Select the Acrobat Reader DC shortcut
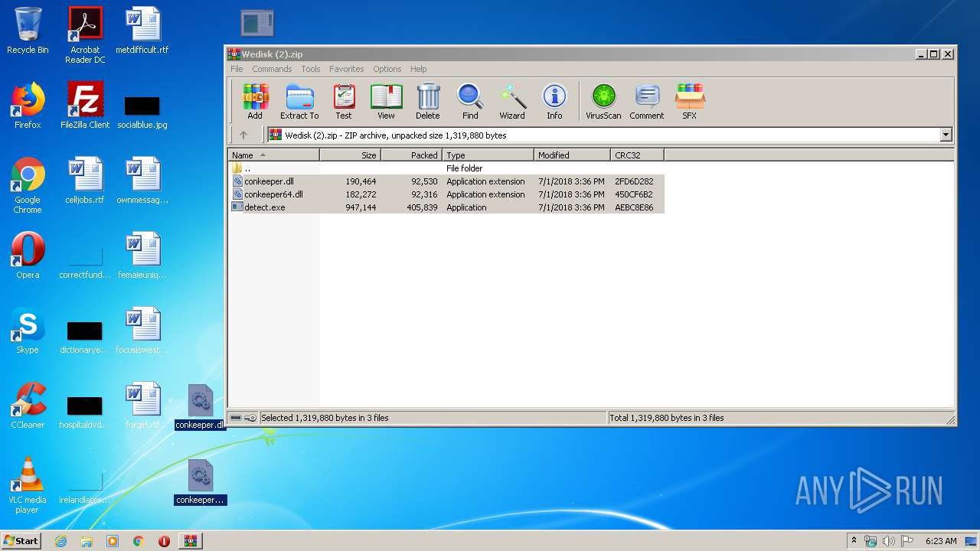Image resolution: width=980 pixels, height=551 pixels. [x=85, y=35]
